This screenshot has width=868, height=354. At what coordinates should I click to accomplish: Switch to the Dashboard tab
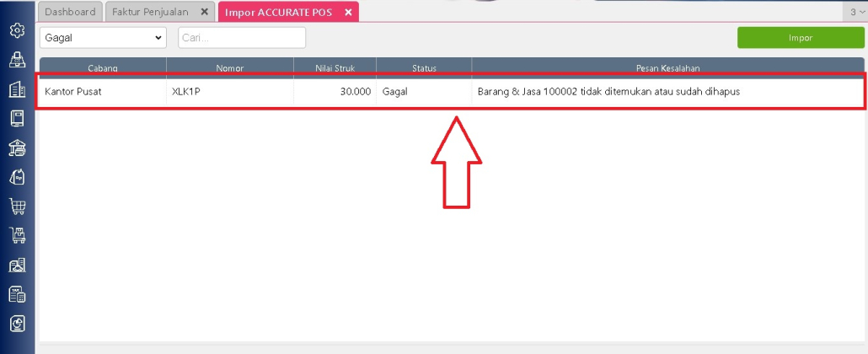[70, 12]
